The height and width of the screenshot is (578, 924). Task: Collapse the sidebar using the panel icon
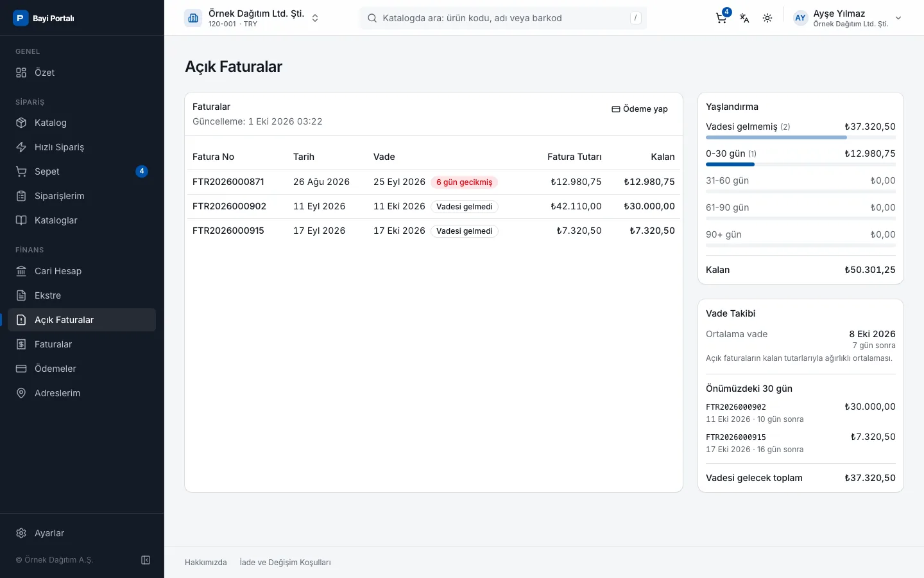tap(146, 560)
